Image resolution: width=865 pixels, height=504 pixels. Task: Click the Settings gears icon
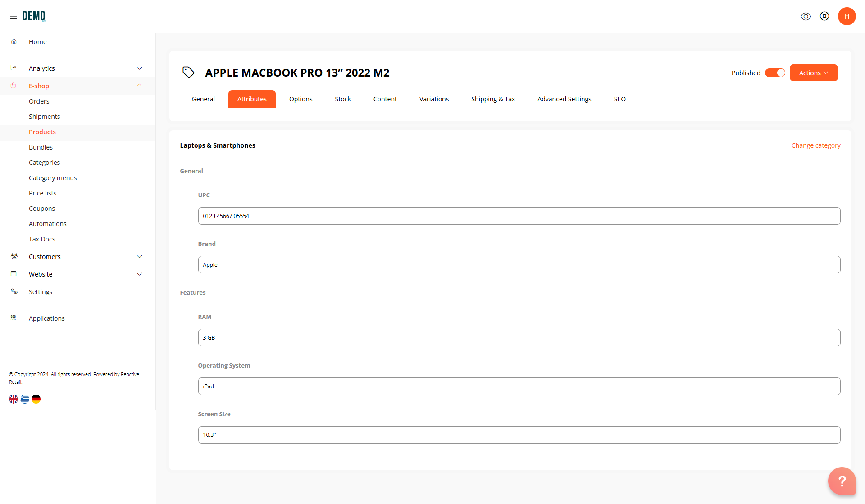click(x=14, y=291)
